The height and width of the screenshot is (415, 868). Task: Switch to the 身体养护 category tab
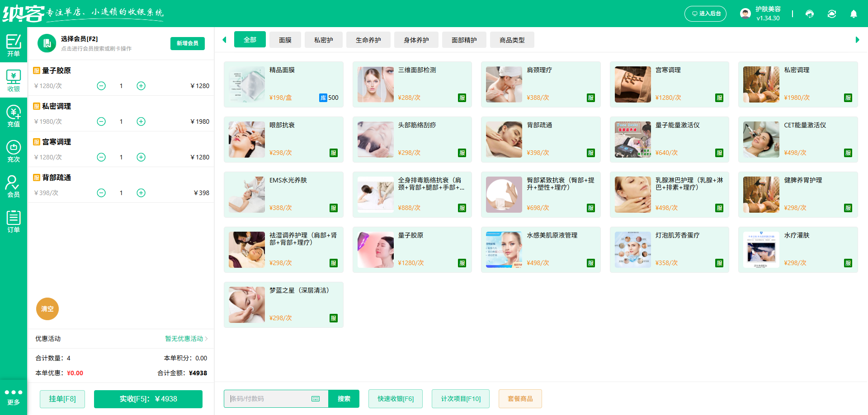416,39
